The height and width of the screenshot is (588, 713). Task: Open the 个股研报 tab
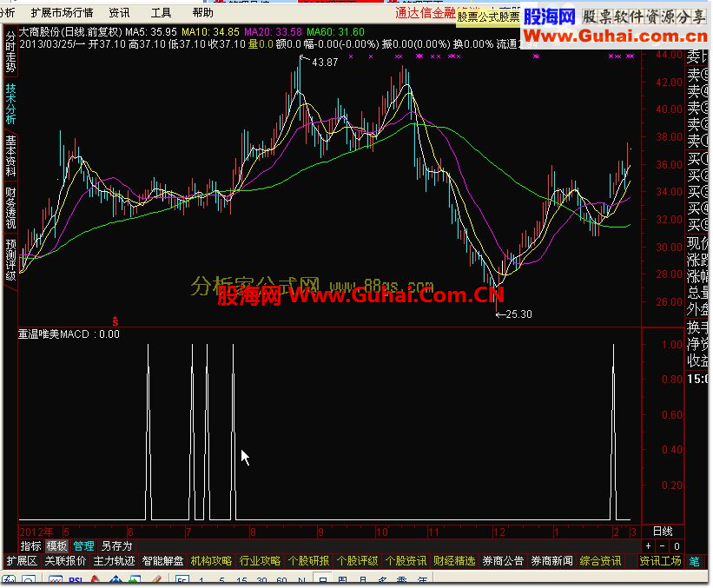point(308,561)
